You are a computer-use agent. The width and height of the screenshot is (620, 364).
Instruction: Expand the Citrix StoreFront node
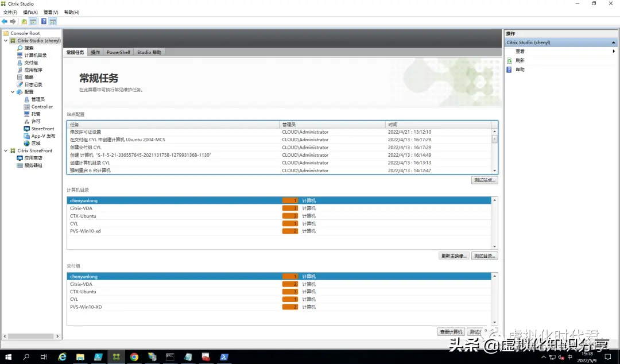point(5,150)
